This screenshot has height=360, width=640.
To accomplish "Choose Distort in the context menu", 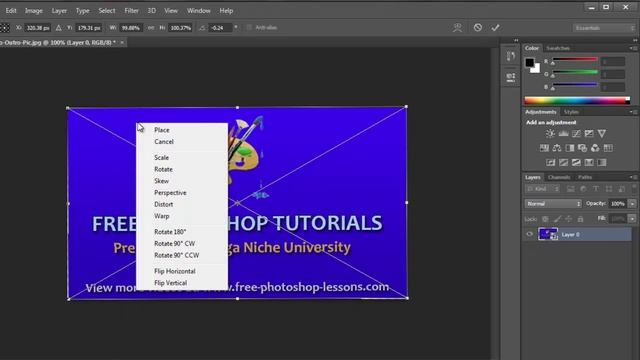I will (164, 204).
